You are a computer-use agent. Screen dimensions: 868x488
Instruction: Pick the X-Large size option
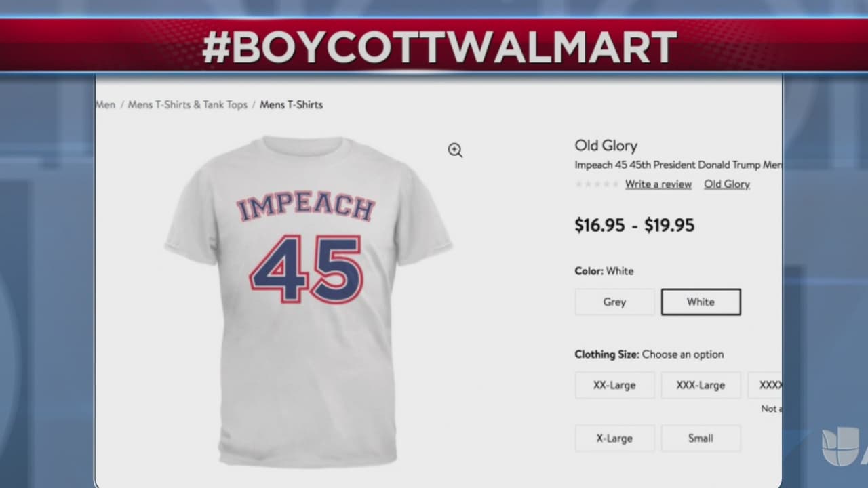point(614,439)
